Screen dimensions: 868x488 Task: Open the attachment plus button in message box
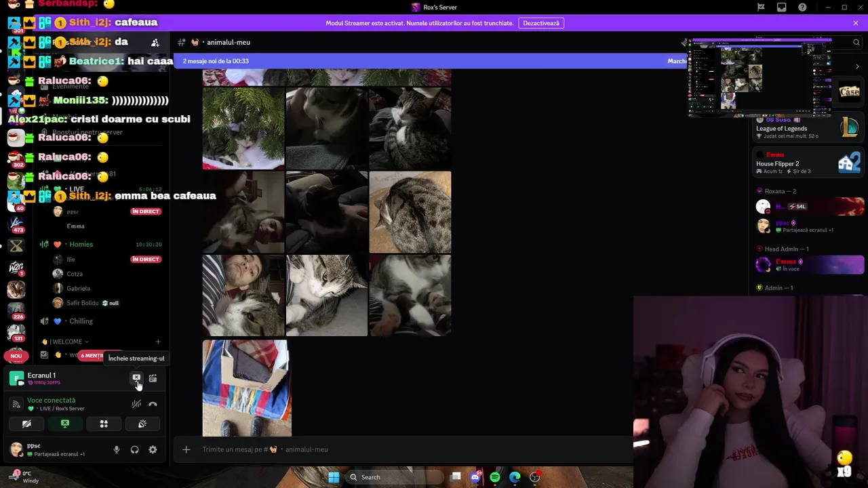point(186,449)
